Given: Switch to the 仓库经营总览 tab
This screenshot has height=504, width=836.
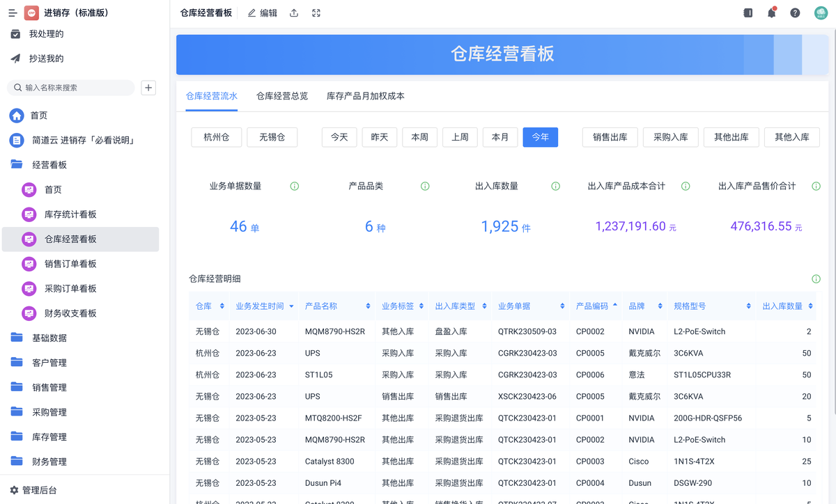Looking at the screenshot, I should coord(282,96).
